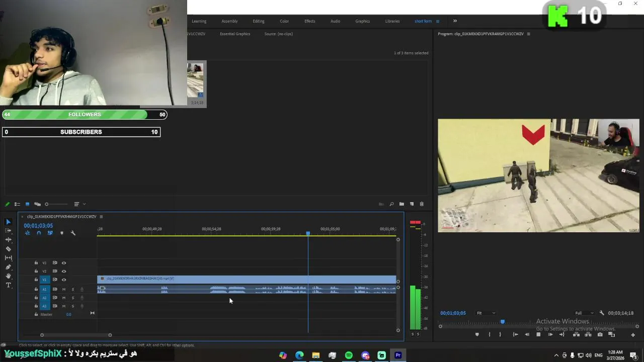Mark In point in Program Monitor
The image size is (644, 362).
[x=490, y=334]
